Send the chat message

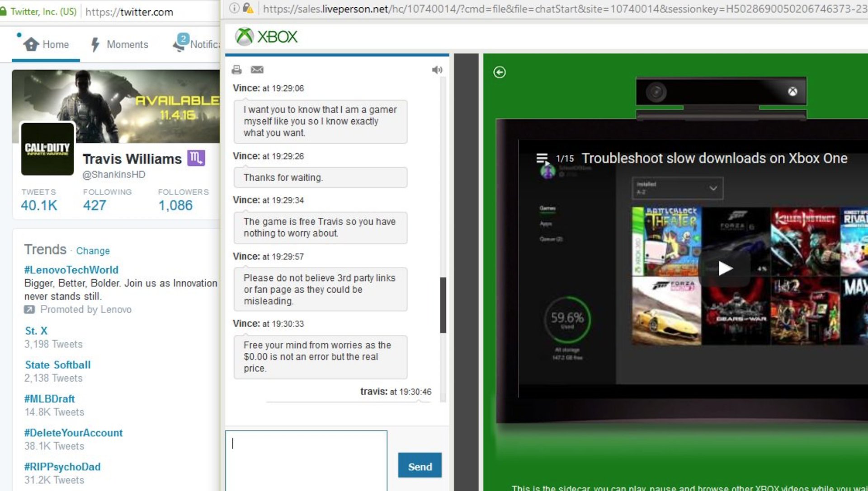[420, 466]
